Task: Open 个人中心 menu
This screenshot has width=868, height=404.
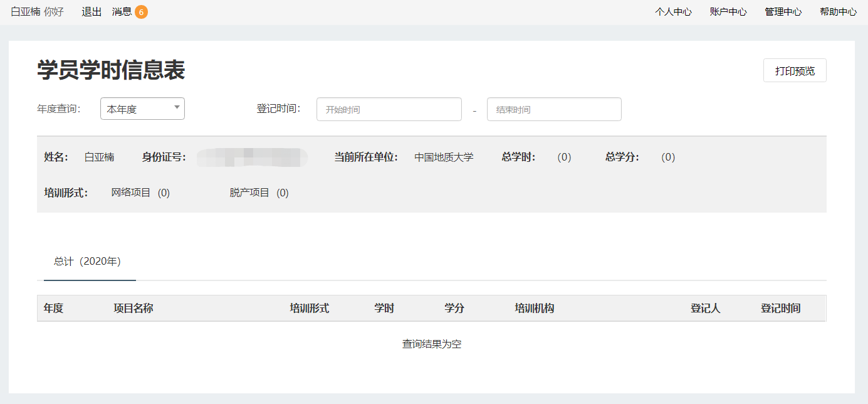Action: 673,12
